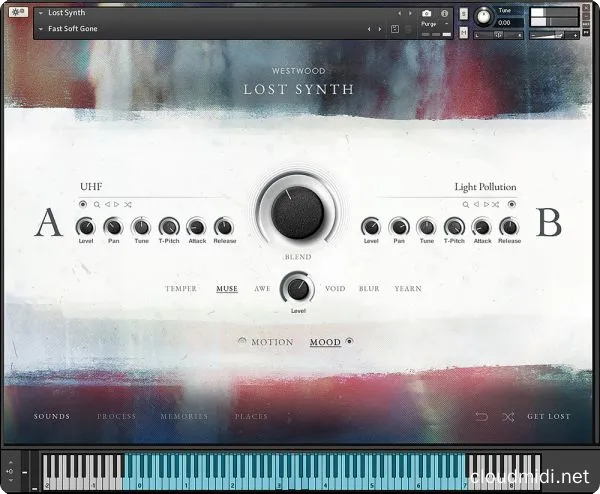600x494 pixels.
Task: Expand the Fast Soft Gone snapshot dropdown
Action: [x=41, y=29]
